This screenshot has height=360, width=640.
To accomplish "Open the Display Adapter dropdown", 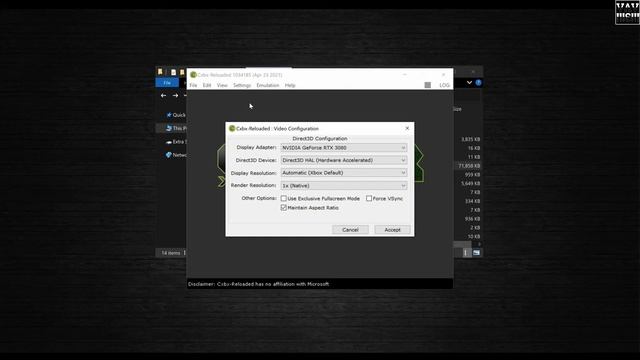I will [x=344, y=148].
